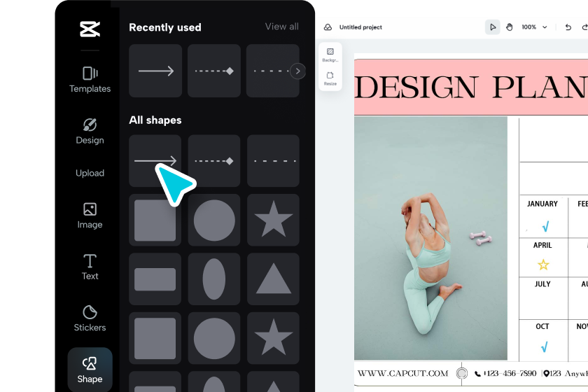Insert the dotted diamond-end line from All shapes
This screenshot has height=392, width=588.
[x=214, y=161]
